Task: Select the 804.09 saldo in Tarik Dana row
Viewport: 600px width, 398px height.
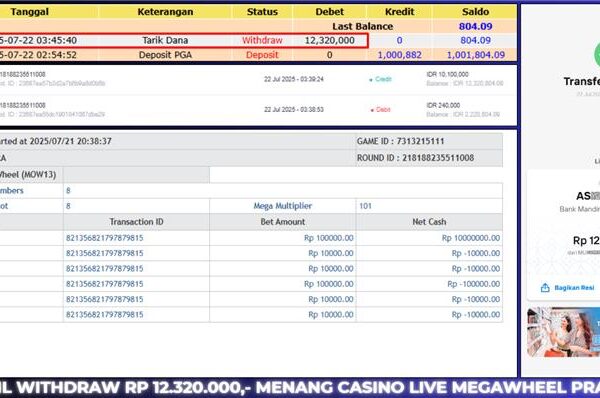Action: 475,40
